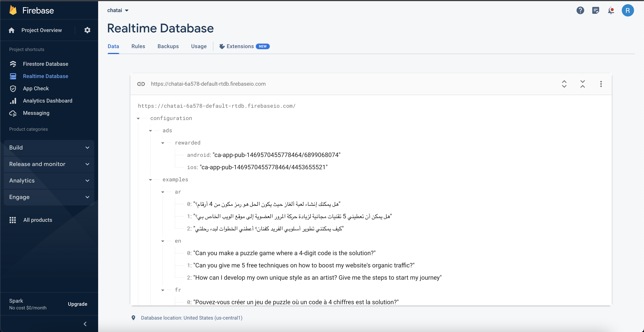
Task: Switch to the Data tab
Action: pyautogui.click(x=113, y=47)
